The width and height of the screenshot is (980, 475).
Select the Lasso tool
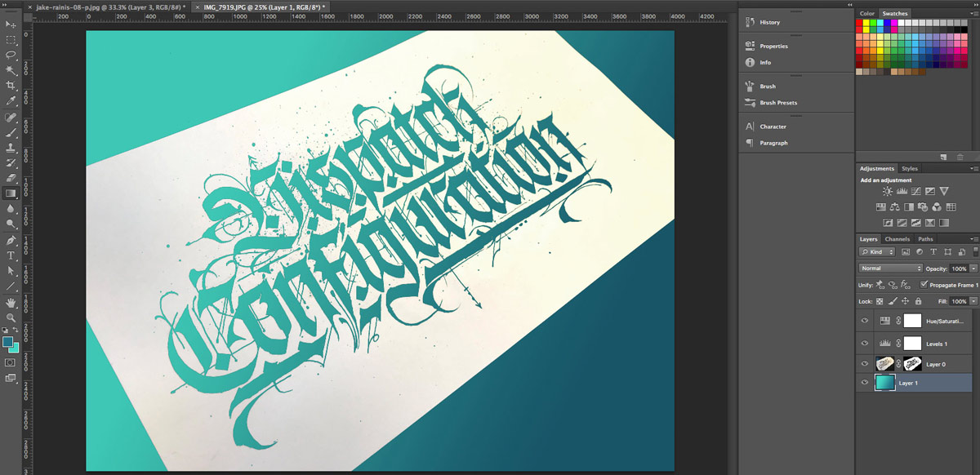pos(11,55)
